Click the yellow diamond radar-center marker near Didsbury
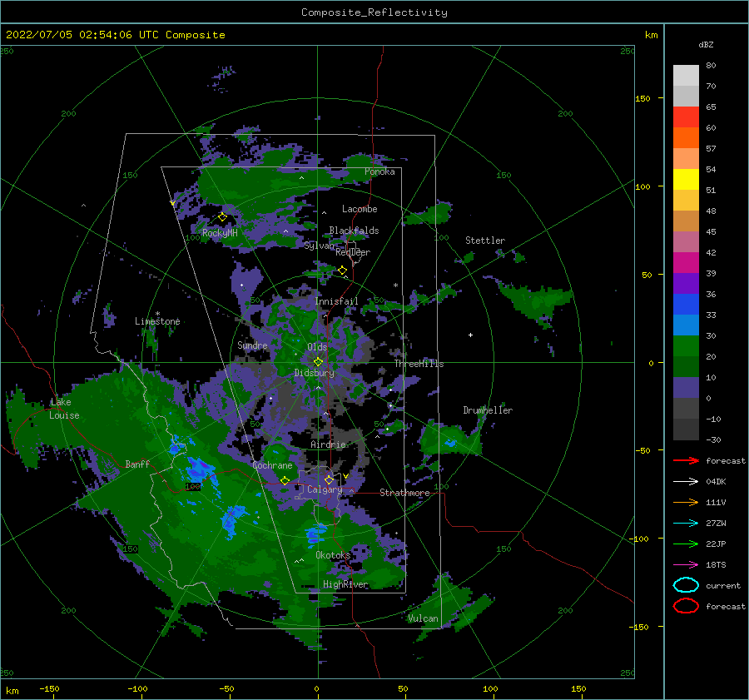Image resolution: width=749 pixels, height=700 pixels. (318, 362)
